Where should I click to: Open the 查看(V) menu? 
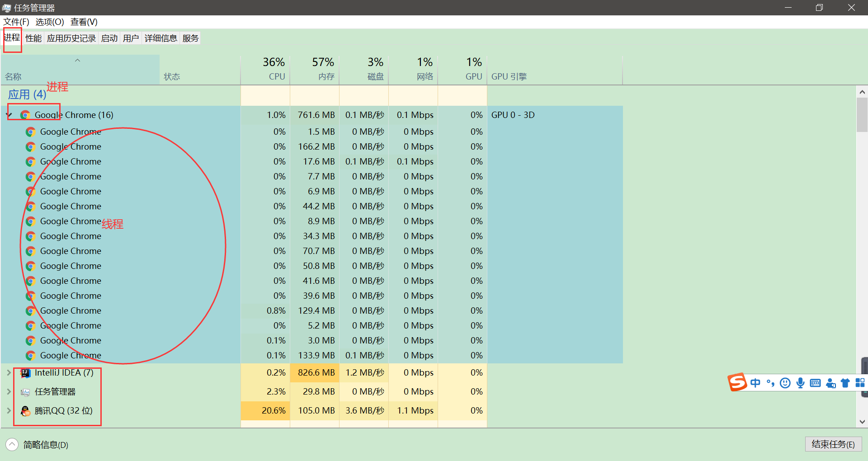tap(84, 22)
